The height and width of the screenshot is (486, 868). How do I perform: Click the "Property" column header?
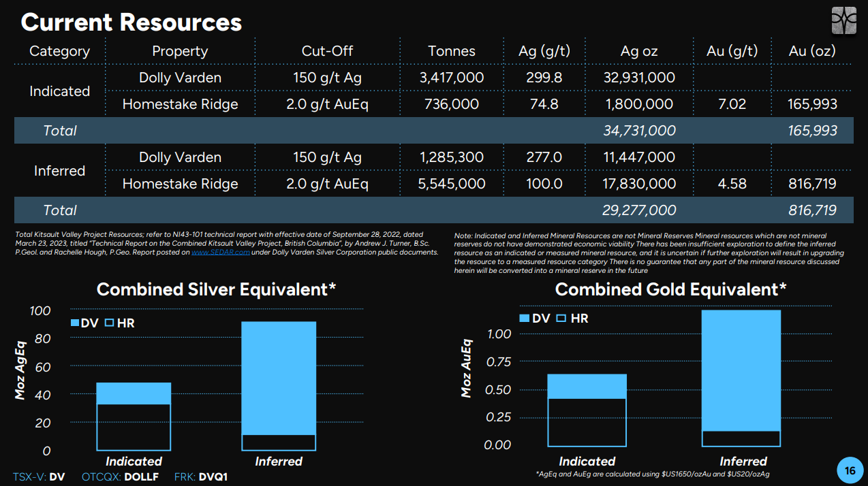(180, 51)
